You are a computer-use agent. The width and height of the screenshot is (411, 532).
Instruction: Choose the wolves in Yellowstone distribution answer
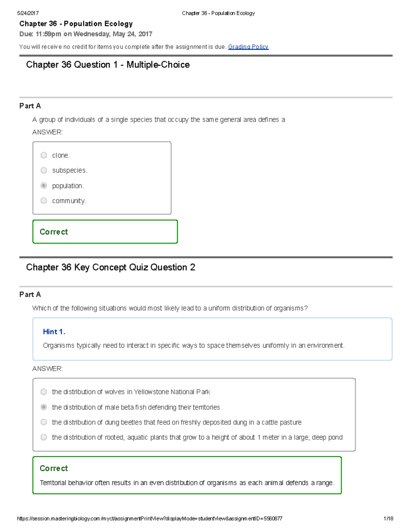click(x=43, y=392)
